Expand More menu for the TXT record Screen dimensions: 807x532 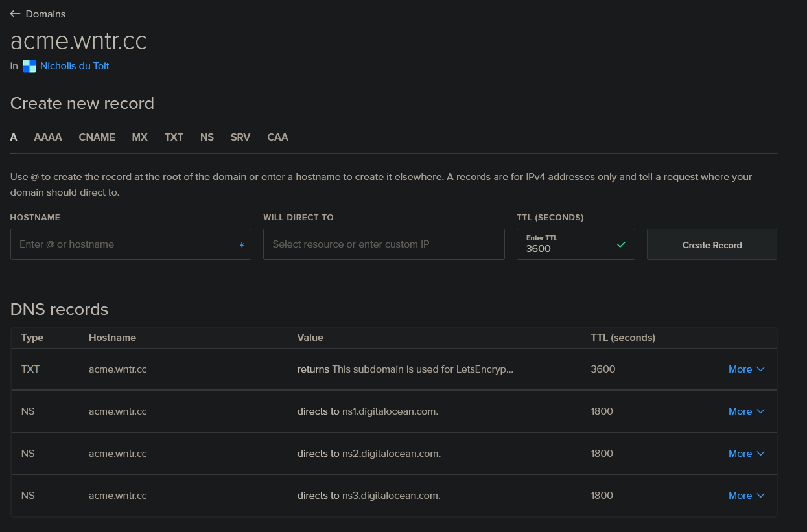tap(746, 369)
